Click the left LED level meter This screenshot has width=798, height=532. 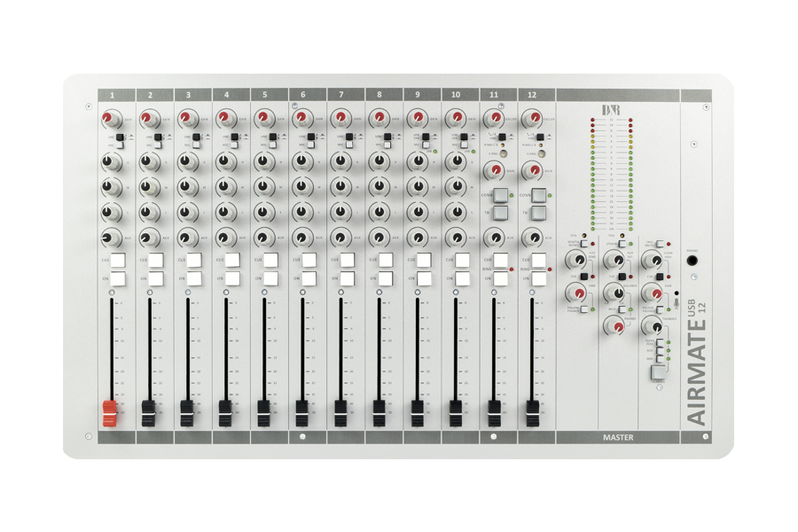click(592, 175)
